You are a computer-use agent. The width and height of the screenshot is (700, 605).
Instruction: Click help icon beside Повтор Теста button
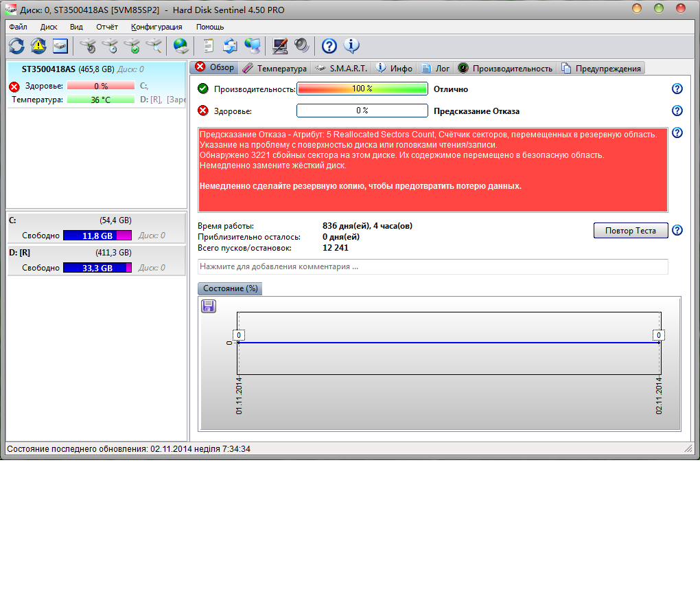(677, 231)
